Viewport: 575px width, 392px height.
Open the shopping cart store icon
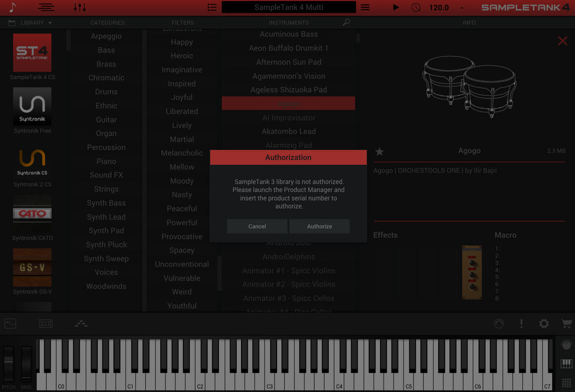[567, 324]
